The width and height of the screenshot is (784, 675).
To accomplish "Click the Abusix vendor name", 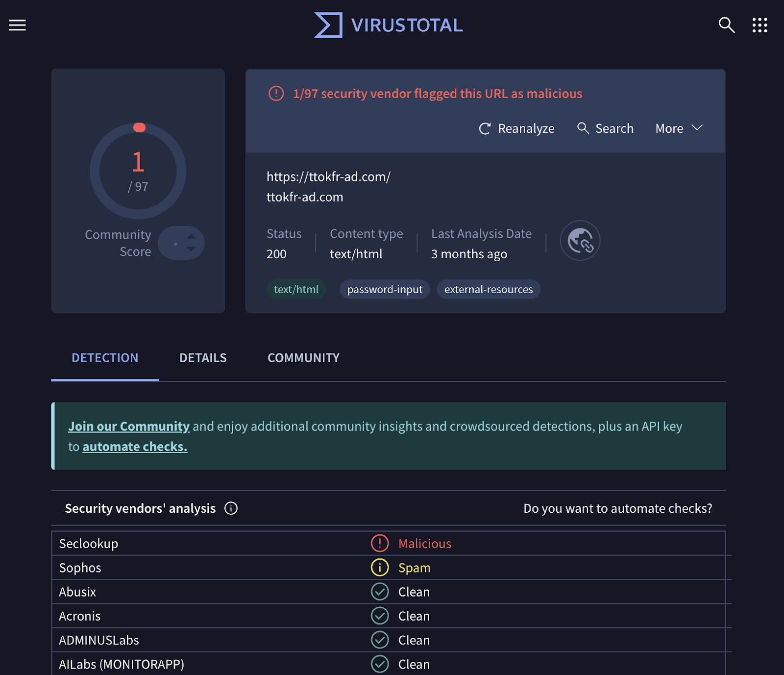I will click(x=77, y=592).
